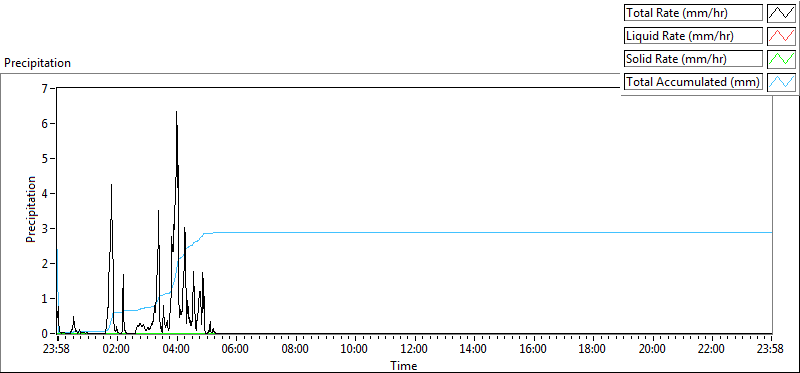
Task: Click the Total Rate black line icon
Action: click(x=782, y=13)
